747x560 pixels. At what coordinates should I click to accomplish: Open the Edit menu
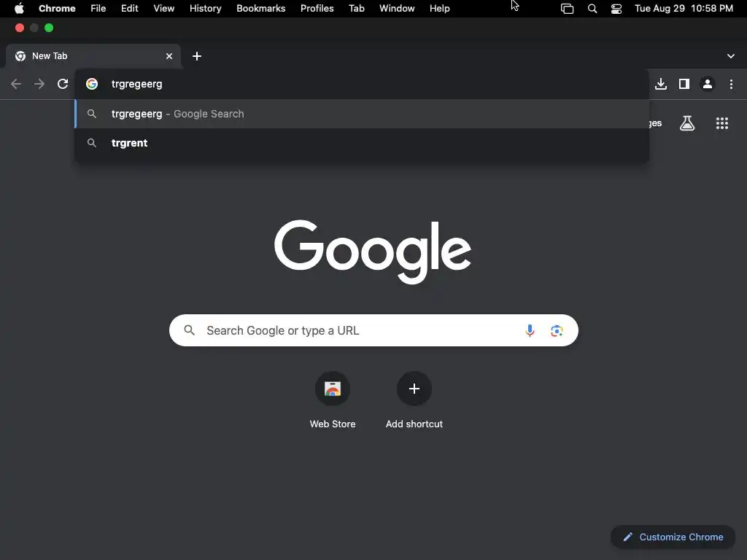[130, 9]
